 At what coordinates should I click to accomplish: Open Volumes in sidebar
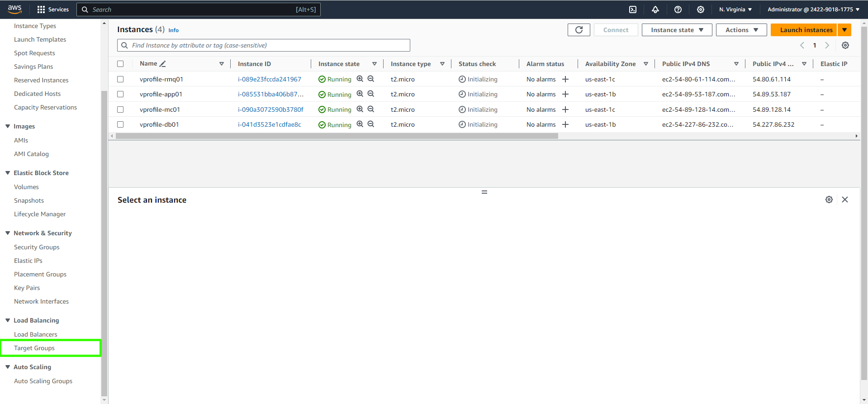[26, 187]
